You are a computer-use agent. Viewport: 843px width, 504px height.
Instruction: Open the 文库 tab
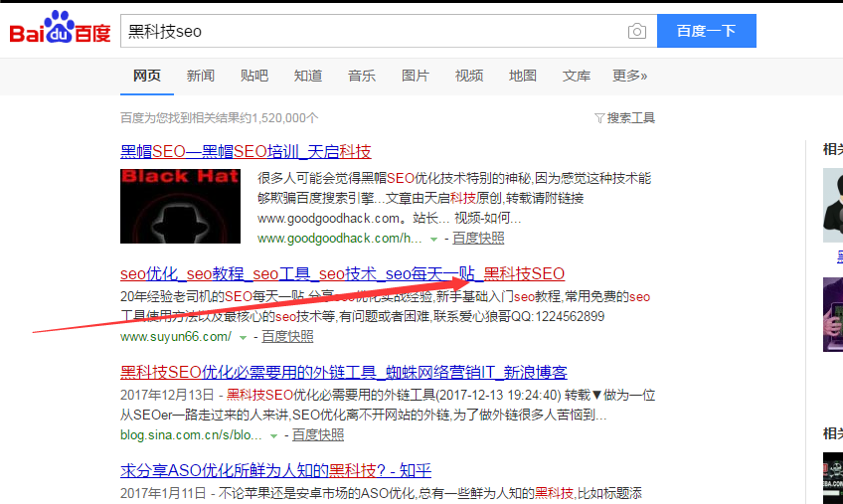click(x=577, y=76)
